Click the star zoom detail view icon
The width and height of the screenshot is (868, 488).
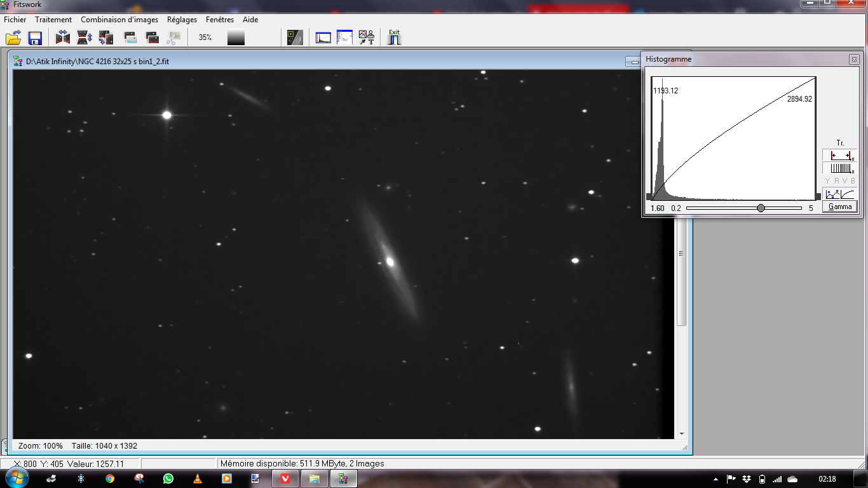(x=295, y=37)
